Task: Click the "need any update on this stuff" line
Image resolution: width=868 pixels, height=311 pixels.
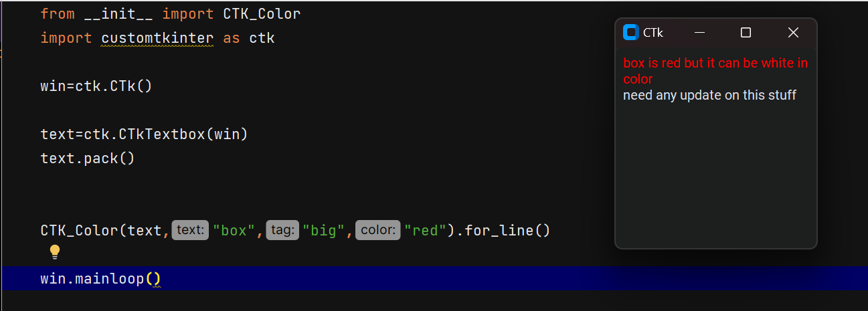Action: click(709, 95)
